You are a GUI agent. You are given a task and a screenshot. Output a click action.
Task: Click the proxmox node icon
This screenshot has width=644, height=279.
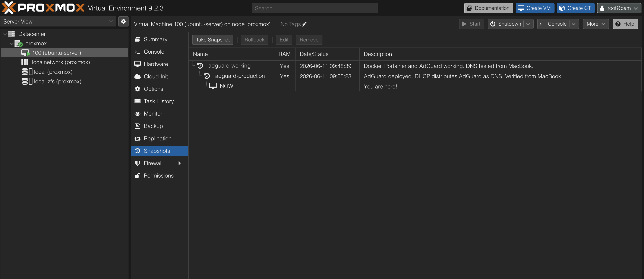pyautogui.click(x=19, y=44)
